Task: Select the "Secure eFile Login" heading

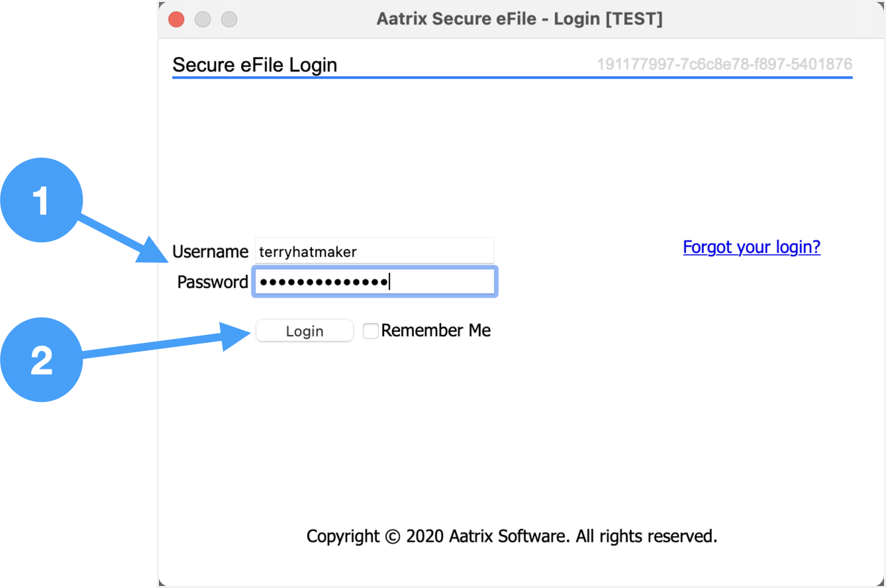Action: [255, 65]
